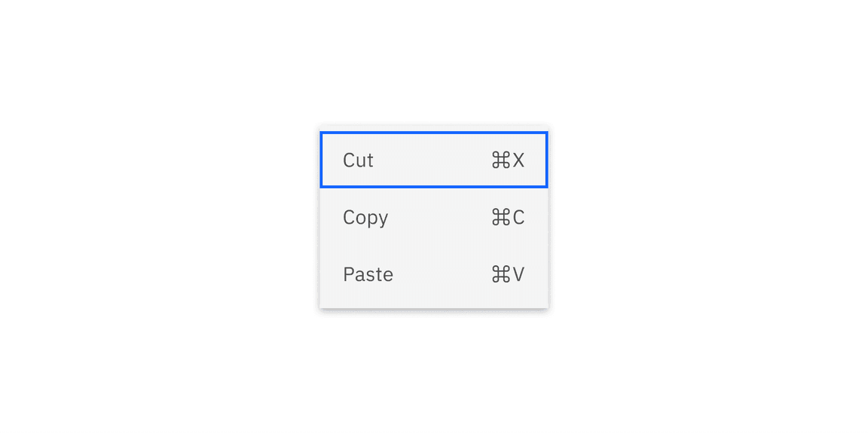
Task: Click the Paste label text
Action: click(368, 274)
